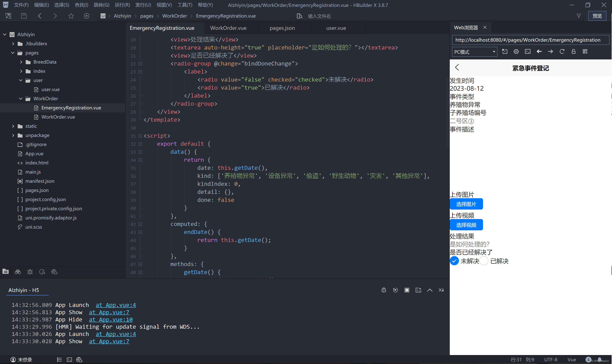Open the 运行(R) menu
Viewport: 612px width, 364px height.
tap(122, 5)
